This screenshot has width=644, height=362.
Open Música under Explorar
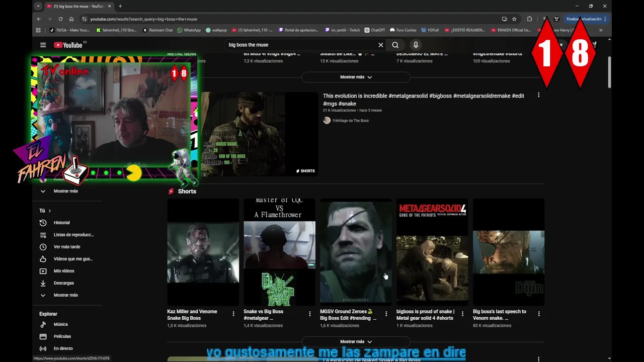click(x=60, y=324)
